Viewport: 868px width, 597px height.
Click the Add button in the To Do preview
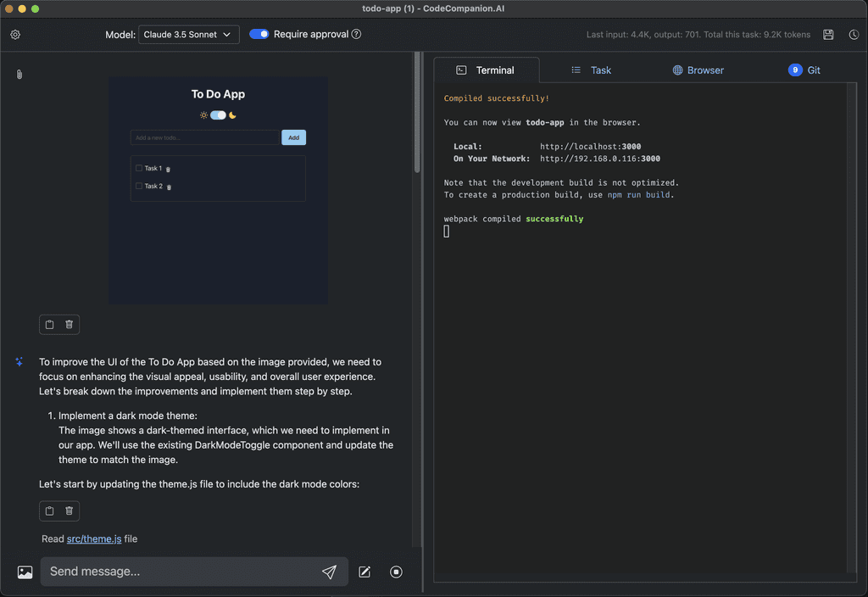pyautogui.click(x=293, y=137)
